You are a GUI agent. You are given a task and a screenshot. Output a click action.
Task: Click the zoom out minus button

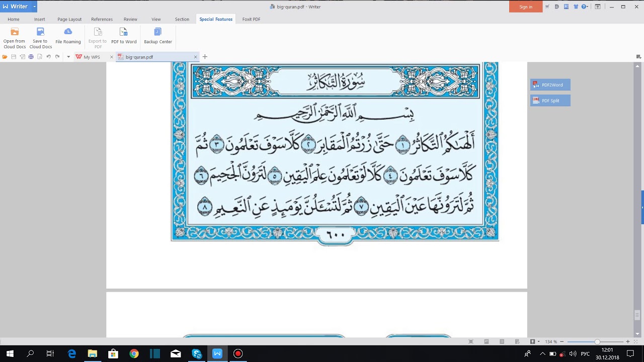click(x=562, y=341)
